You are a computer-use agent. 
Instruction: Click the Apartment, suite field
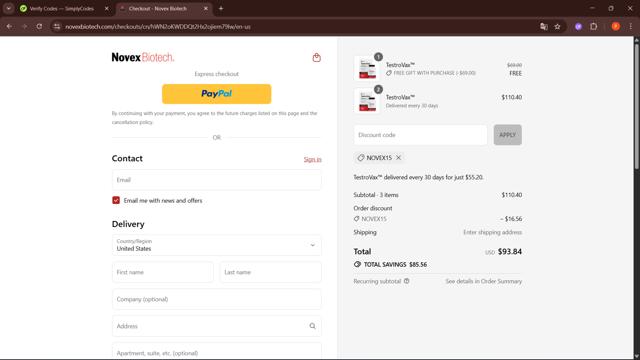(216, 351)
